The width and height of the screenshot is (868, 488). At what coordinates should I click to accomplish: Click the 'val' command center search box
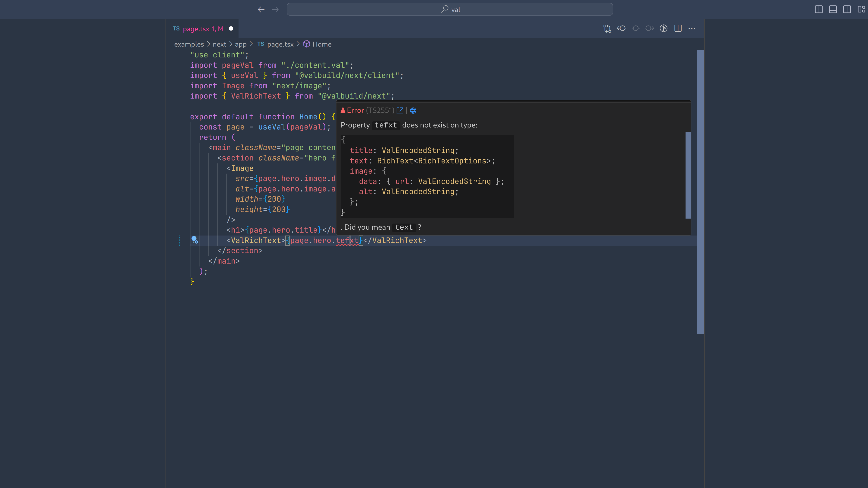pyautogui.click(x=449, y=9)
